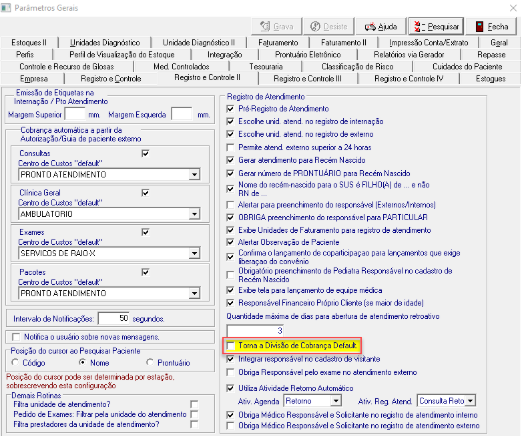The width and height of the screenshot is (521, 436).
Task: Click the Ajuda help icon
Action: click(x=370, y=27)
